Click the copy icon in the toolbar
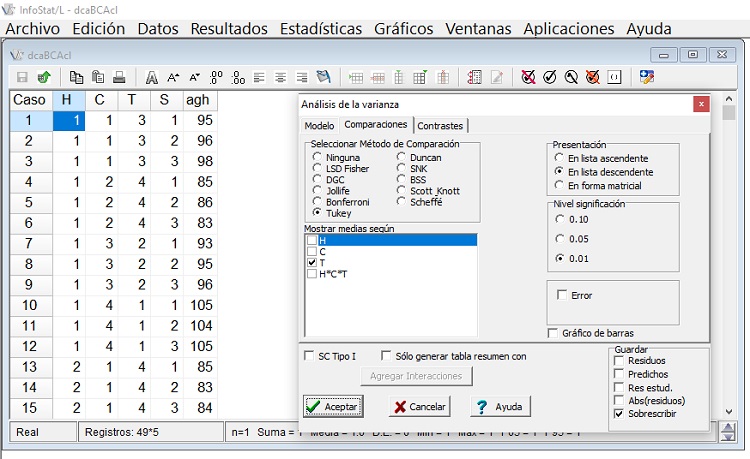This screenshot has width=750, height=459. coord(76,77)
